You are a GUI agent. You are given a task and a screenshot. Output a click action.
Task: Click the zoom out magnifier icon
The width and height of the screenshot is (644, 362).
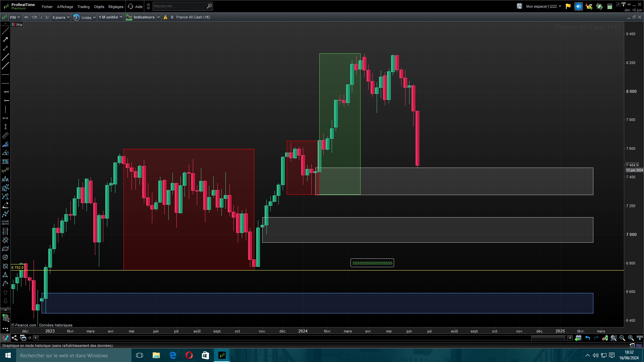click(622, 338)
